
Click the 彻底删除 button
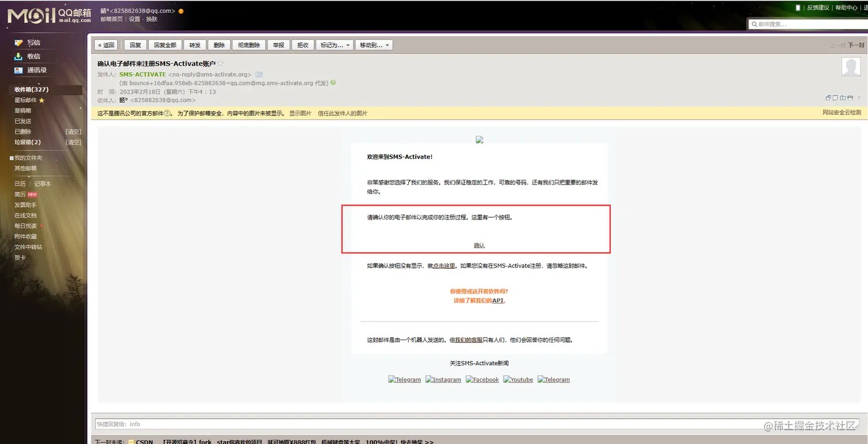coord(249,45)
